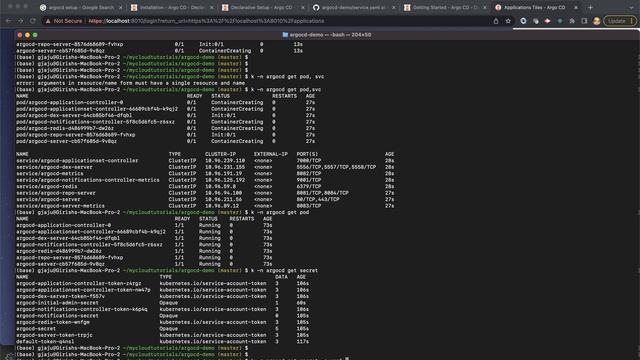640x360 pixels.
Task: Click the terminal title 'argocd-demo — -bash'
Action: click(x=331, y=35)
